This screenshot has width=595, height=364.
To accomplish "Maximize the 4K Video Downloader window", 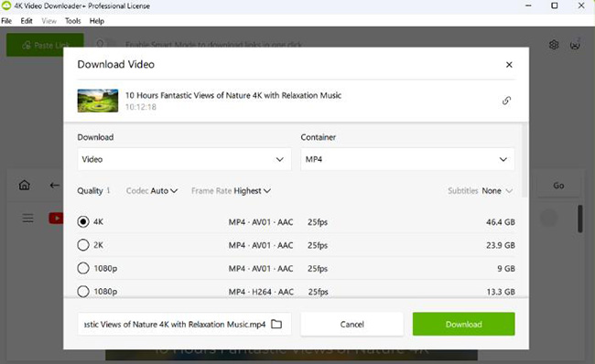I will click(555, 5).
